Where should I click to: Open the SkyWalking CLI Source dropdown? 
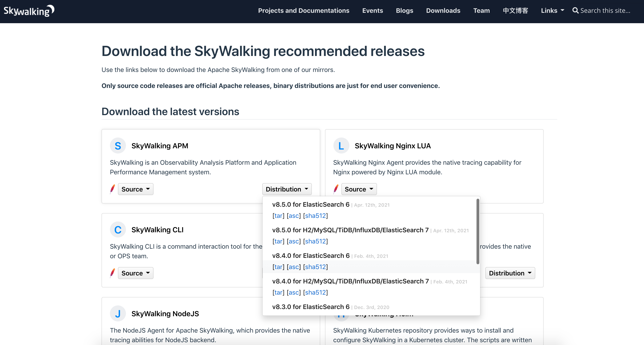[136, 273]
